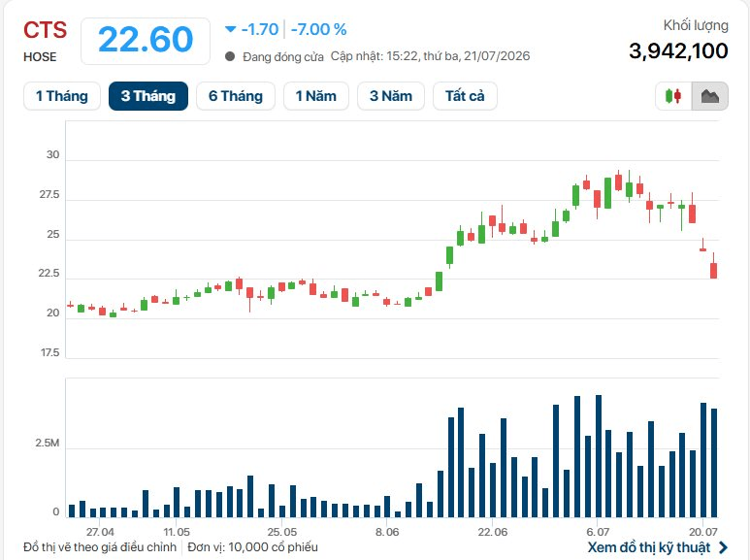Click the HOSE exchange label
The image size is (750, 560).
40,57
